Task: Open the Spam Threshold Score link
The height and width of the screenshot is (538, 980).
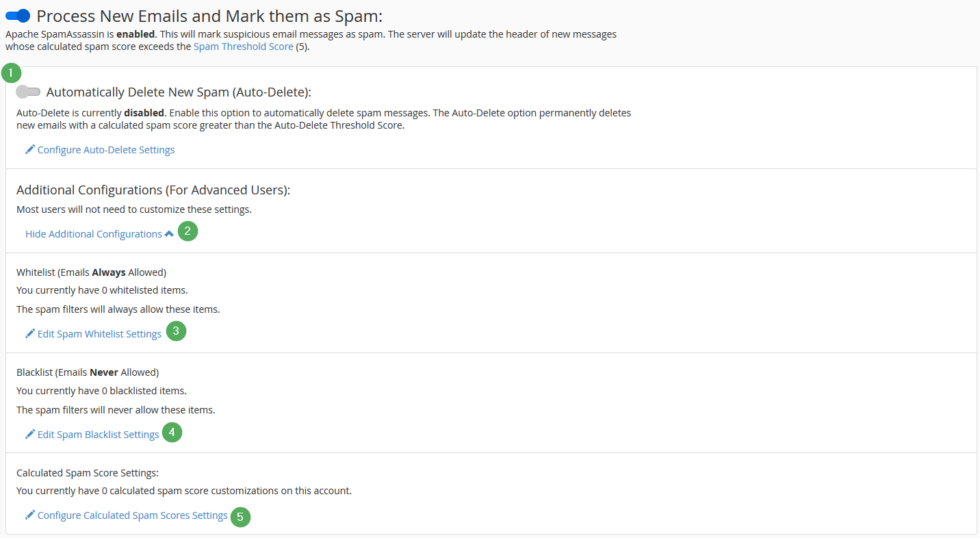Action: pos(244,47)
